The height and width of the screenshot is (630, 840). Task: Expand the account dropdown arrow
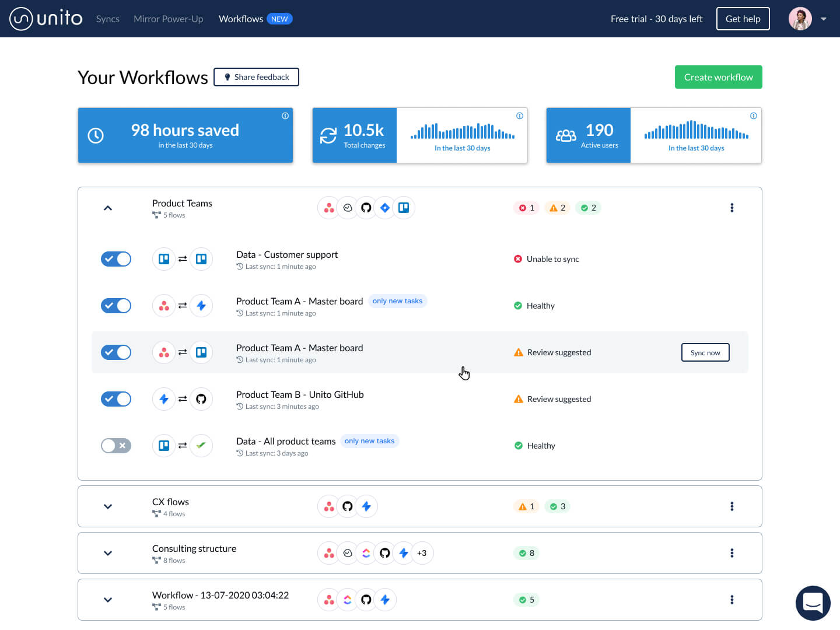pos(824,19)
